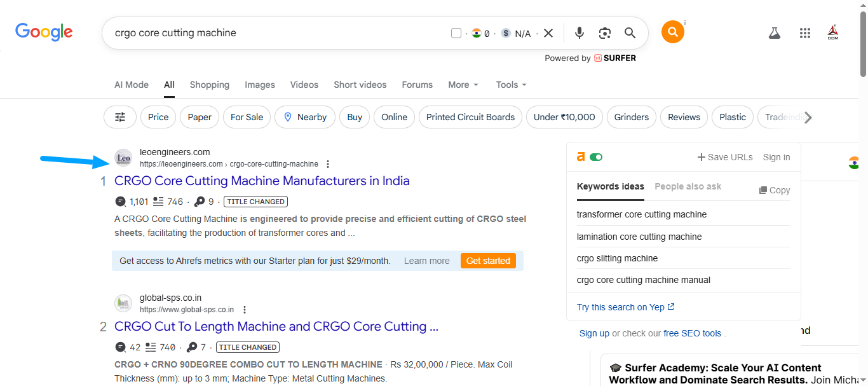
Task: Switch to the Images tab
Action: point(260,85)
